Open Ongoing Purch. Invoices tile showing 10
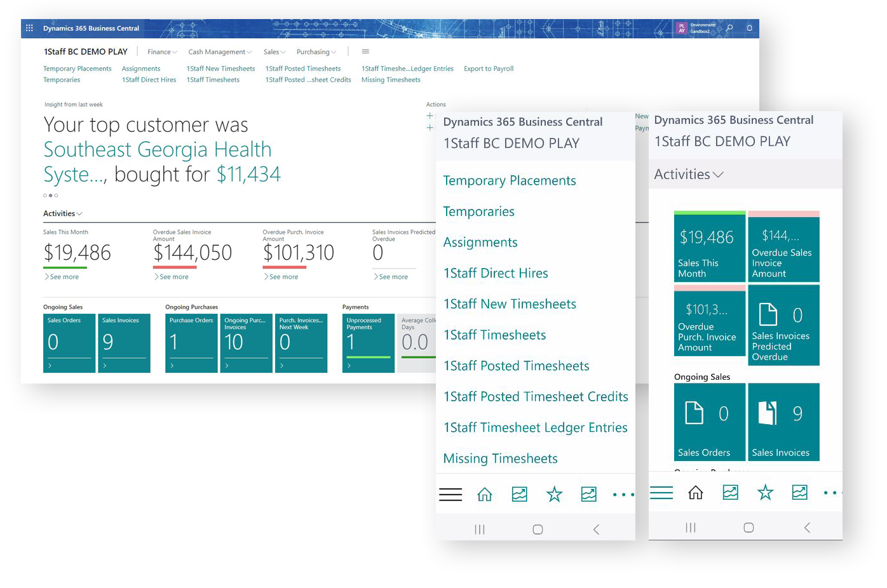 (247, 343)
